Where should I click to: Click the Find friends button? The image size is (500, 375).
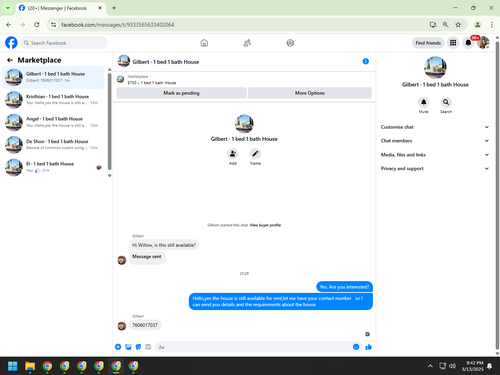point(428,43)
